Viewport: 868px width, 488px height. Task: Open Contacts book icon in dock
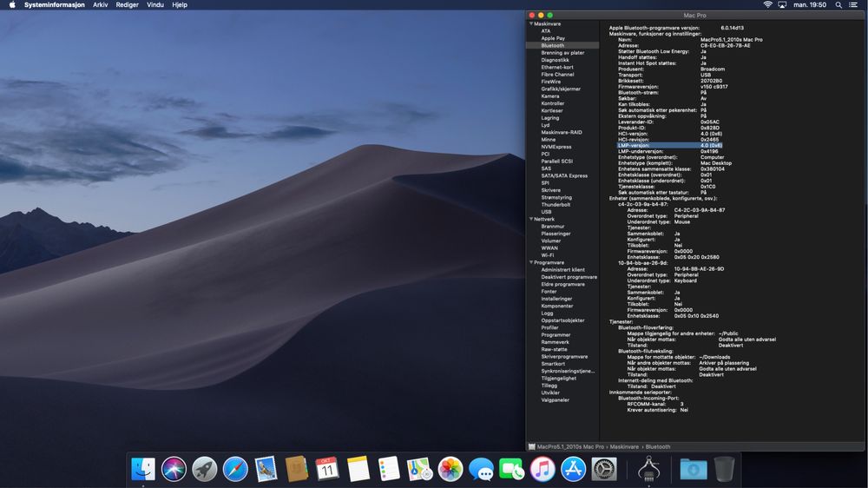[x=297, y=469]
